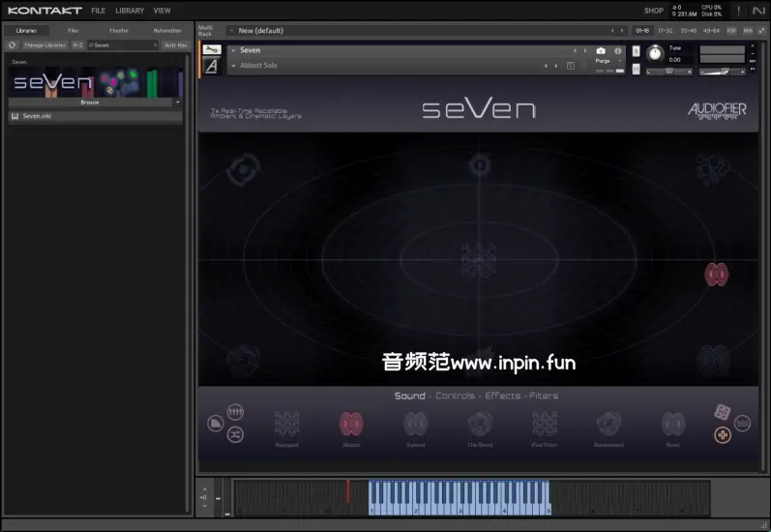Select the sixth sound layer icon
The width and height of the screenshot is (771, 532).
click(x=608, y=425)
